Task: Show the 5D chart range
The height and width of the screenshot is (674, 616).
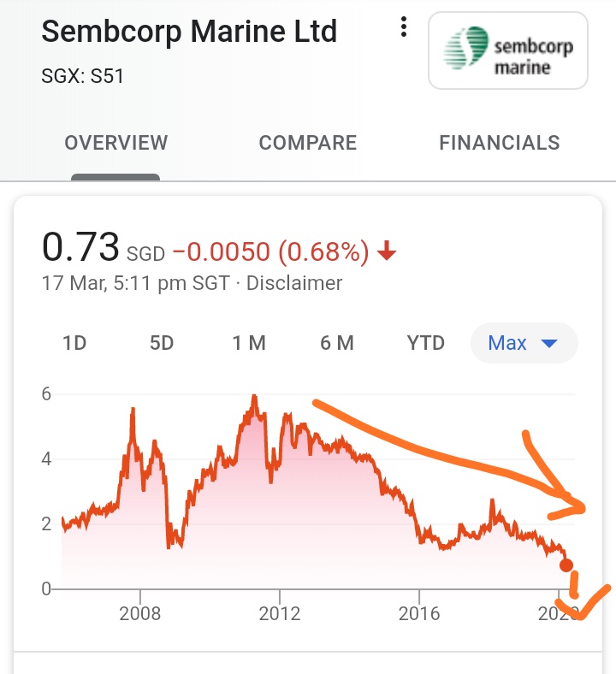Action: click(x=162, y=343)
